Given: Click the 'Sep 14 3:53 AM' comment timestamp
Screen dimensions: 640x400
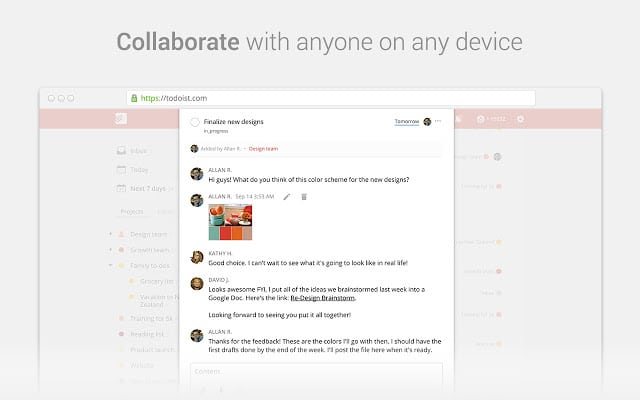Looking at the screenshot, I should [255, 197].
